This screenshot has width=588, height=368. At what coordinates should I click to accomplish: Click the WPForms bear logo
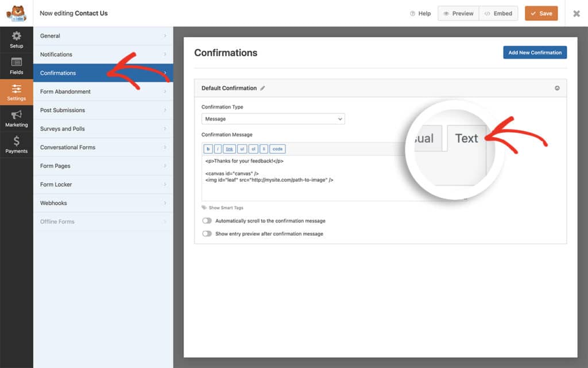(17, 14)
